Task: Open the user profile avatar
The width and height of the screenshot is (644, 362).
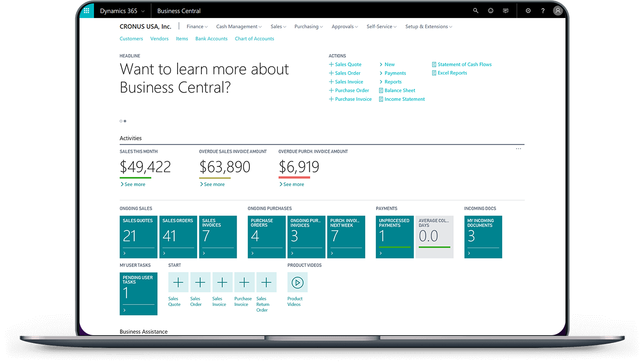Action: [x=558, y=11]
